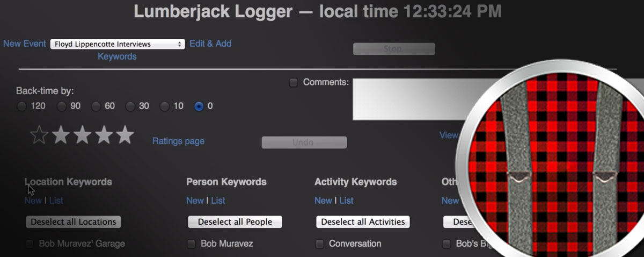Check the Bob's Big keyword checkbox
Image resolution: width=644 pixels, height=257 pixels.
pos(447,244)
